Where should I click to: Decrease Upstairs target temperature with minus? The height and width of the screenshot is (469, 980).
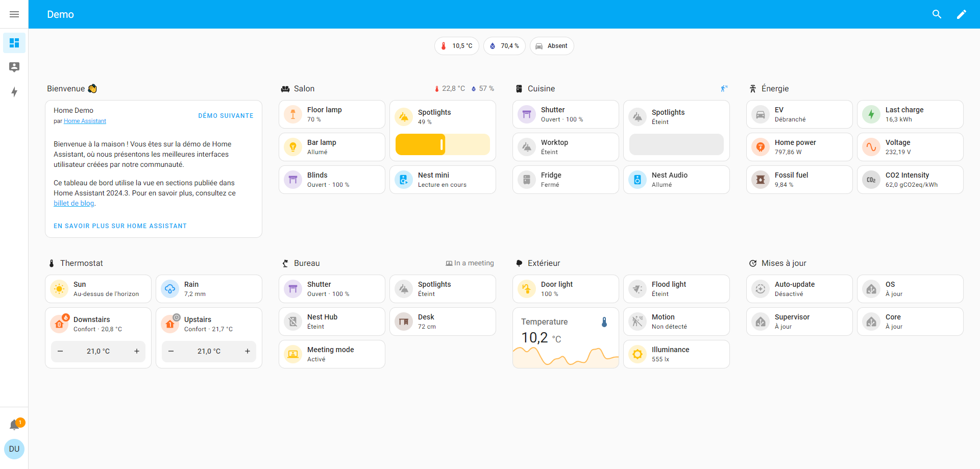point(171,351)
